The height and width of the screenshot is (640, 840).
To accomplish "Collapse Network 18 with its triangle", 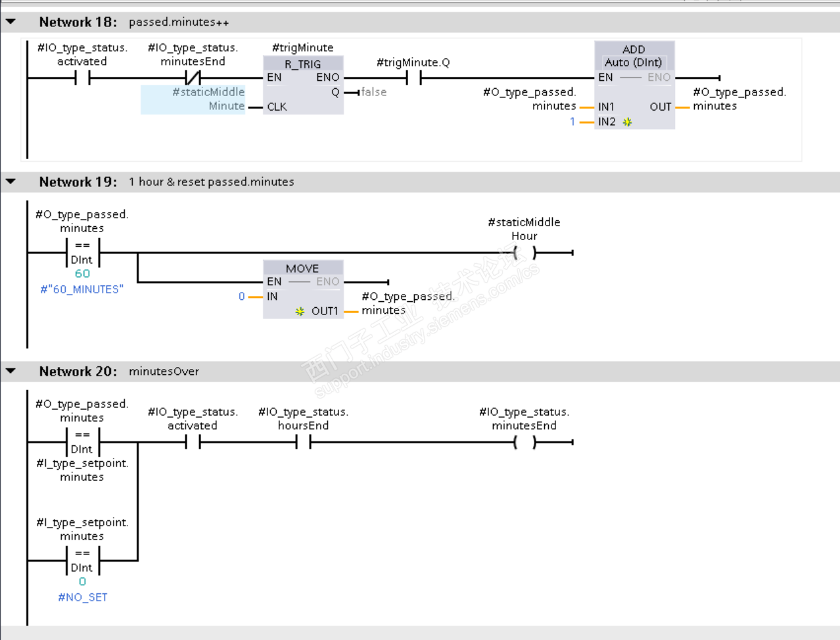I will coord(11,22).
